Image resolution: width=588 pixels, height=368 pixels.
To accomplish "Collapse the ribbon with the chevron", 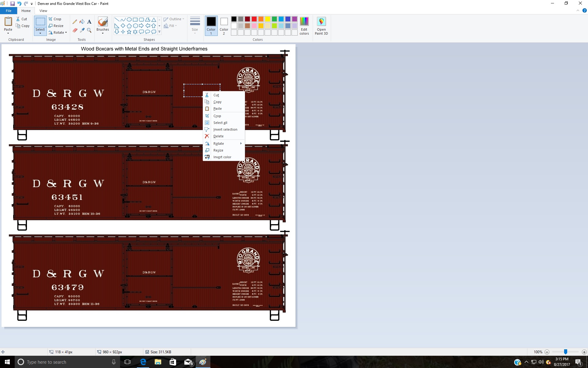I will click(578, 10).
